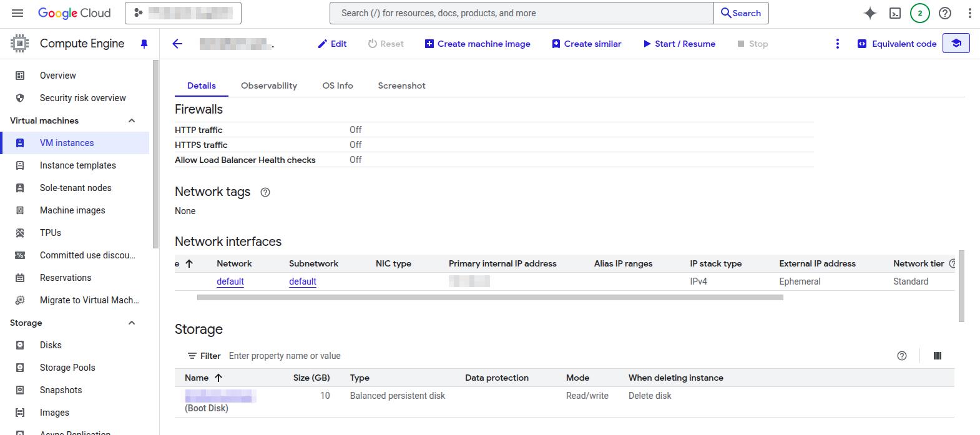Go back using the left arrow
Screen dimensions: 980x435
point(177,44)
